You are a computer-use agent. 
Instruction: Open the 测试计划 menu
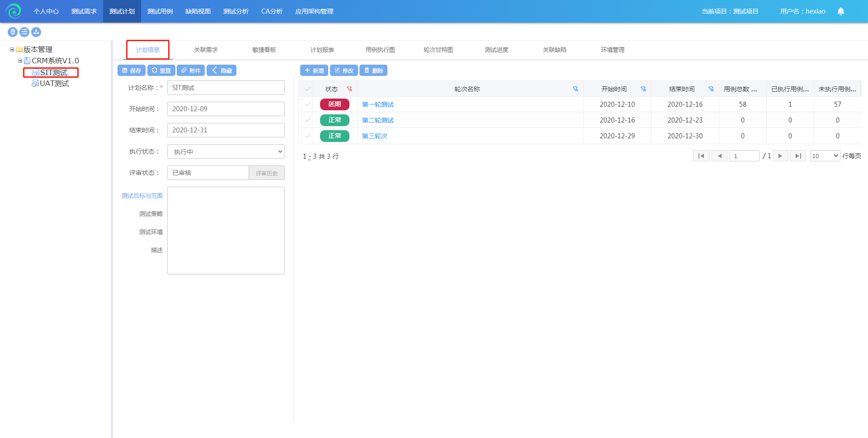tap(122, 11)
